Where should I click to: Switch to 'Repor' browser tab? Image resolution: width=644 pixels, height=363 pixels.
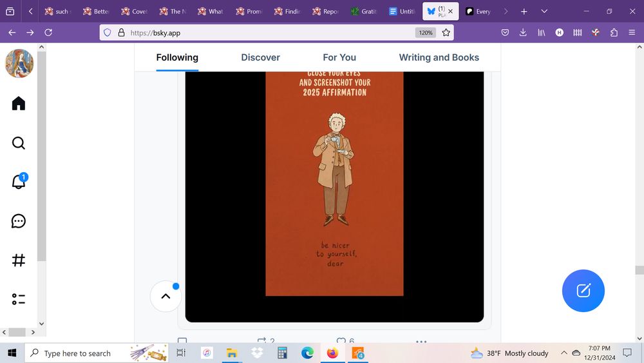(x=326, y=12)
